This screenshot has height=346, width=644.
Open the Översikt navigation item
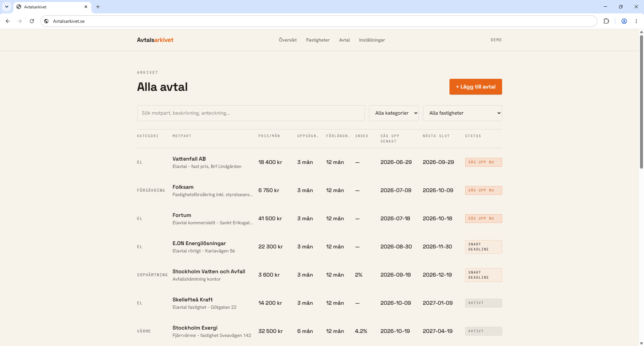pos(288,40)
